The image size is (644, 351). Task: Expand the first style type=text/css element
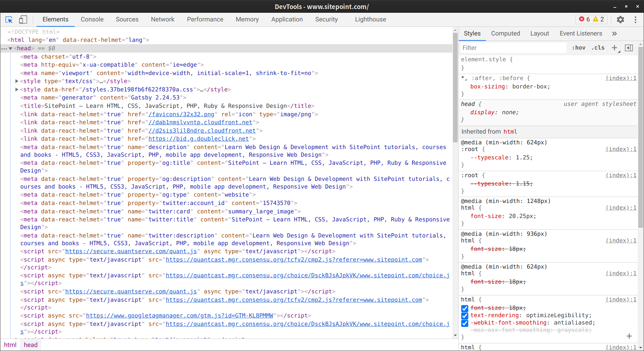tap(16, 81)
